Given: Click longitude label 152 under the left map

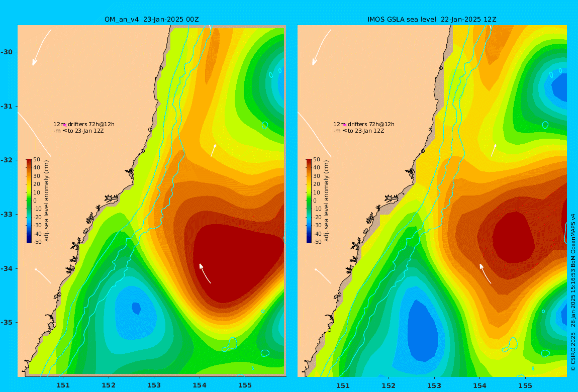Looking at the screenshot, I should [109, 385].
